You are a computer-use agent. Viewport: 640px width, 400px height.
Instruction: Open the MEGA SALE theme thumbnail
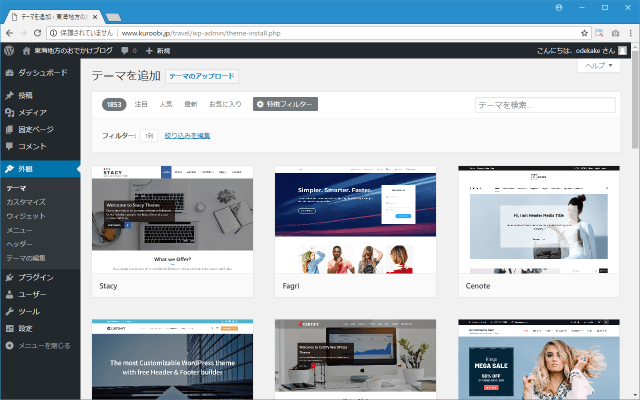tap(539, 359)
